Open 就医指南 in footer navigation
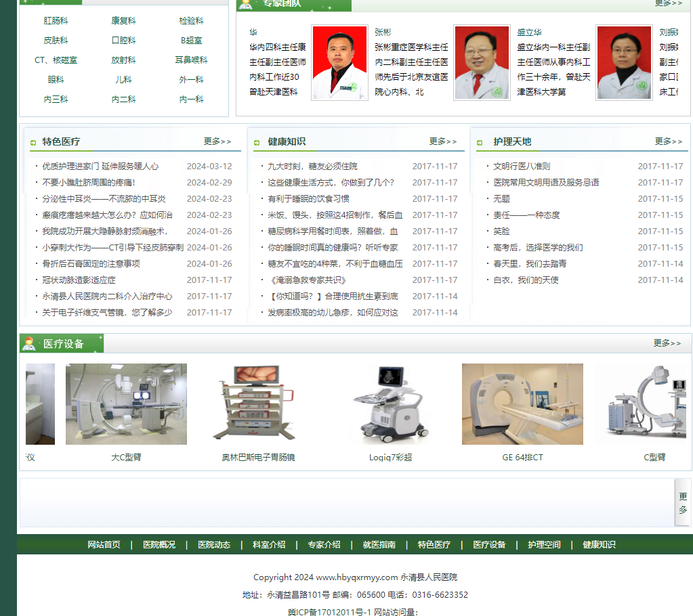The width and height of the screenshot is (693, 616). coord(379,545)
